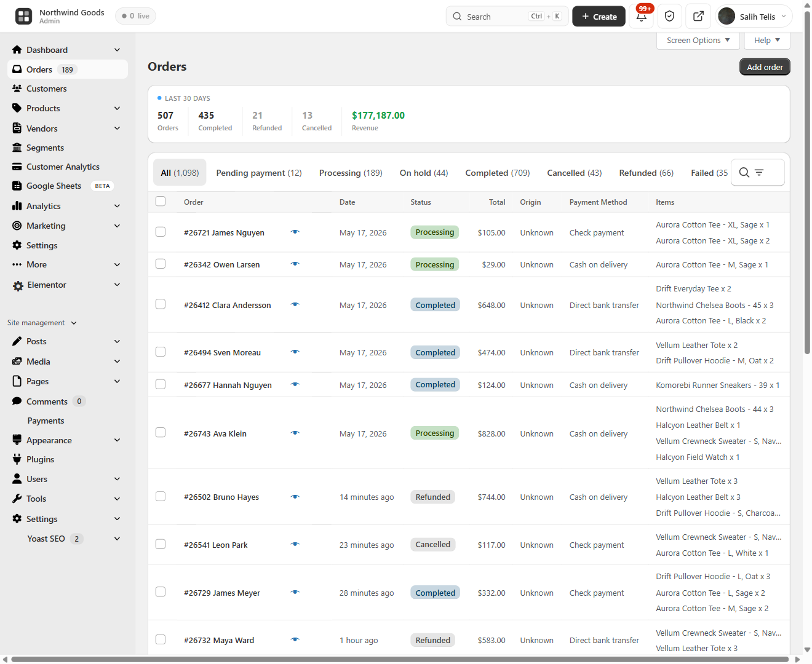Click the Plugins plug icon
The width and height of the screenshot is (812, 664).
click(x=17, y=459)
